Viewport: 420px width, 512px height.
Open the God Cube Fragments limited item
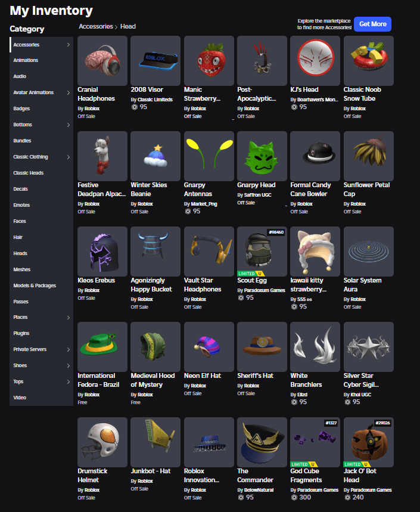tap(315, 442)
